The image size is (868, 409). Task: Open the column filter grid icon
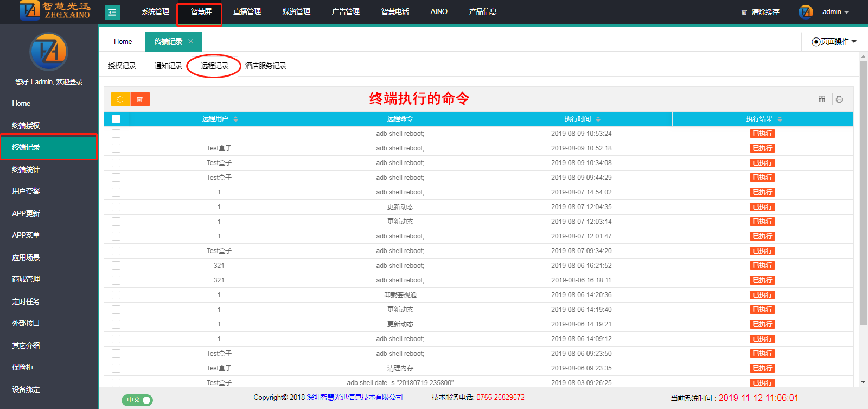(821, 99)
